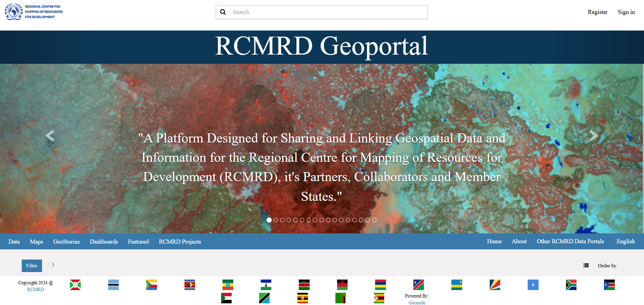
Task: Click the RCMRD logo
Action: pyautogui.click(x=34, y=12)
